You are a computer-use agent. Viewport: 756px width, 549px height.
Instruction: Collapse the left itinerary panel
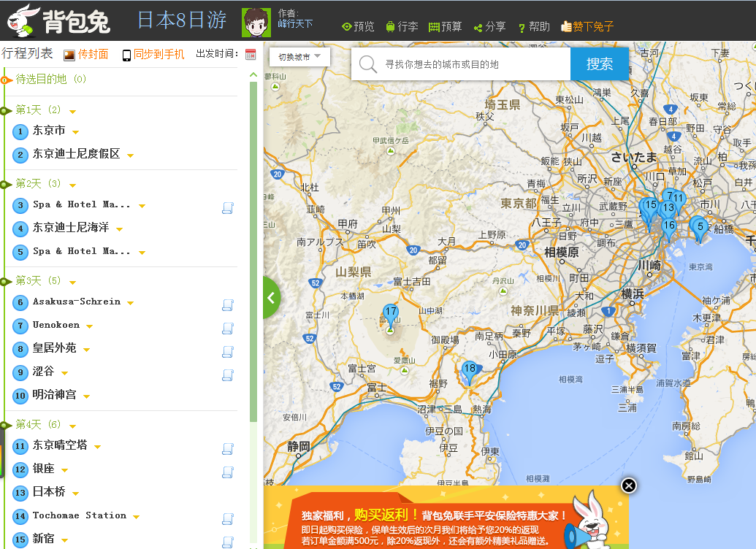[x=271, y=297]
